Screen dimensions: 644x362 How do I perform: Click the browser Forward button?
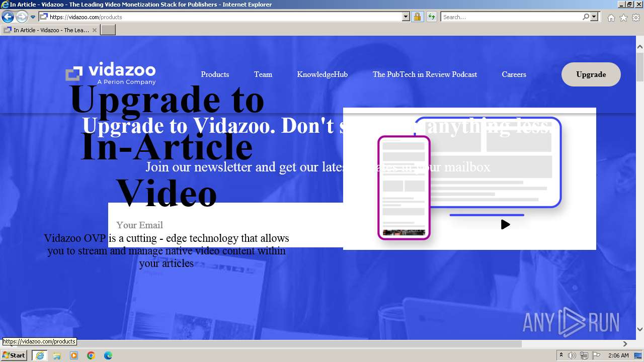(22, 17)
